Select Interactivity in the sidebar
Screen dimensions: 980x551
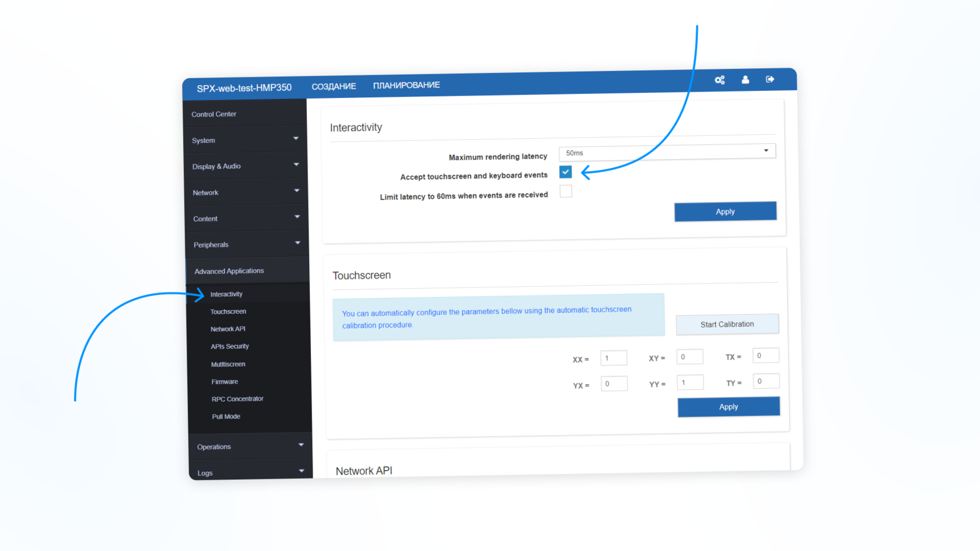[226, 294]
